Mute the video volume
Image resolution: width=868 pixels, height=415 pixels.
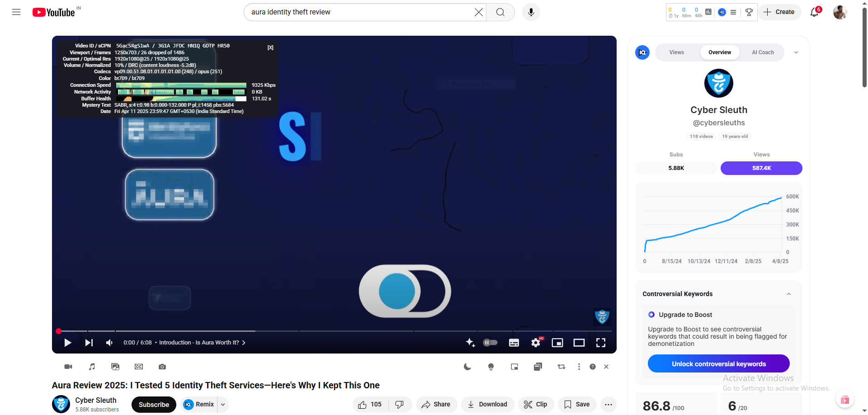click(109, 343)
